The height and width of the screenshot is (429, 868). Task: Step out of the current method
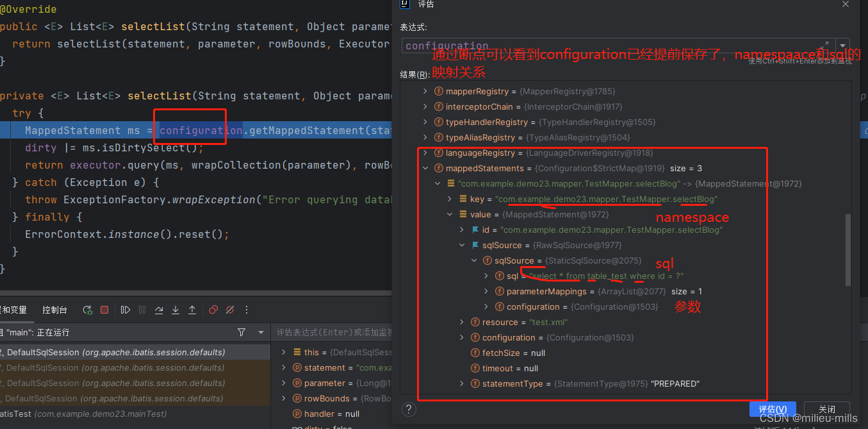[192, 310]
